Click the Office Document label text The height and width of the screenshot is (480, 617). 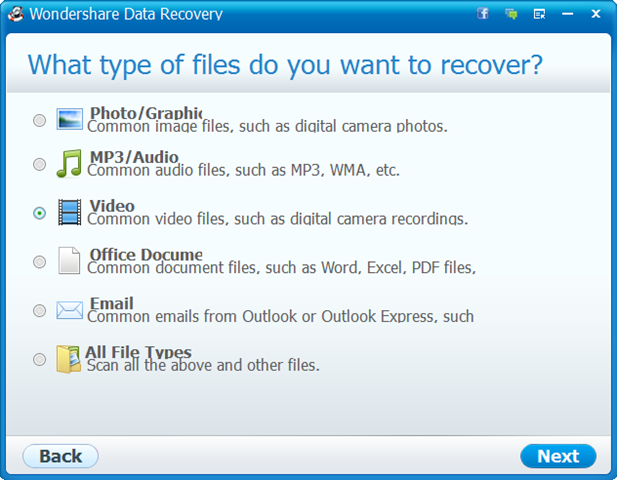[x=146, y=254]
